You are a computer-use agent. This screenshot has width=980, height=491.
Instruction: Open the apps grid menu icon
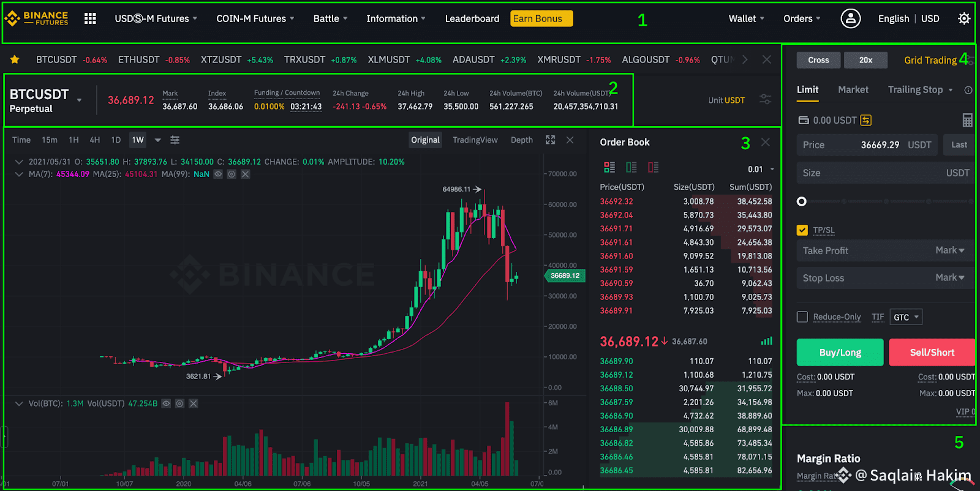[x=90, y=18]
